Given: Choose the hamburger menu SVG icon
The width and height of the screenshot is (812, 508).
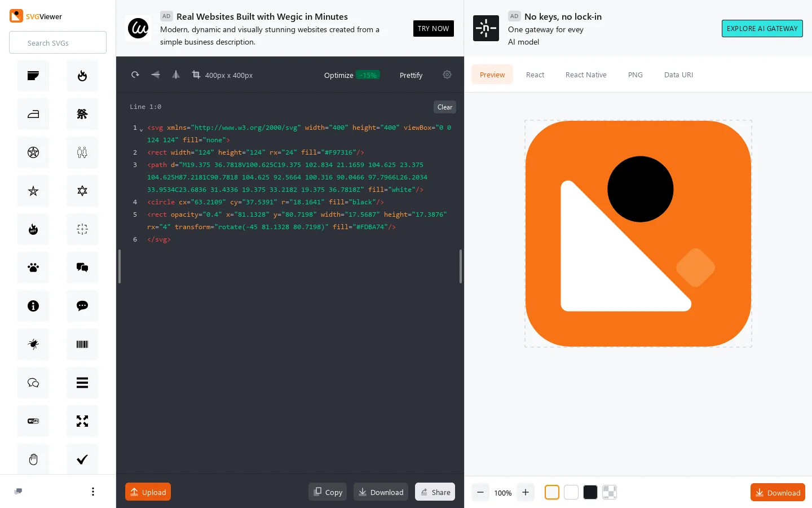Looking at the screenshot, I should point(82,383).
